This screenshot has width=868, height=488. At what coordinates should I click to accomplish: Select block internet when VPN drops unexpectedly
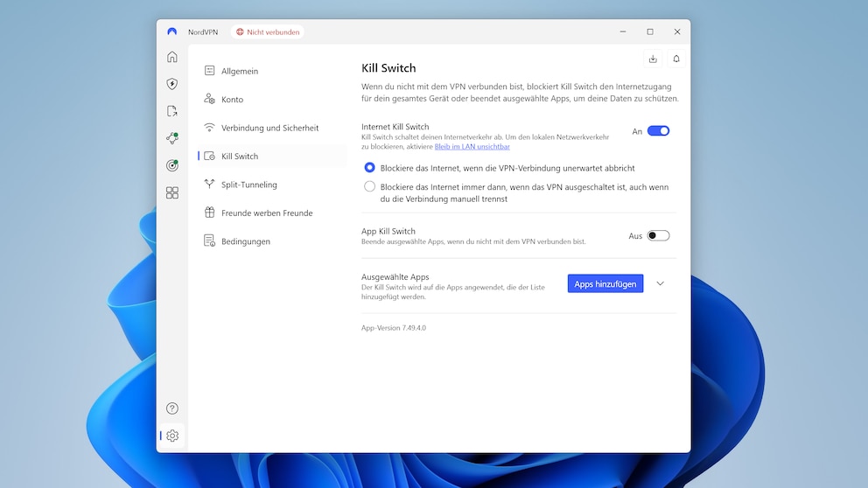tap(369, 168)
